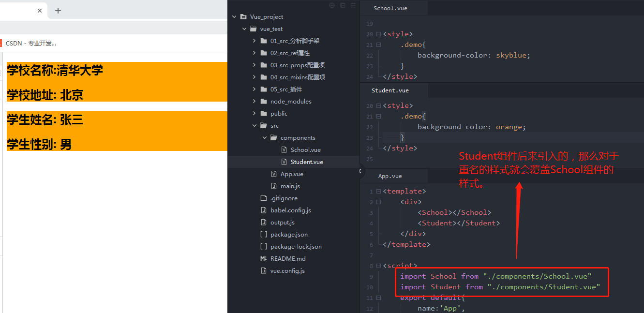The height and width of the screenshot is (313, 644).
Task: Click the components folder icon
Action: pyautogui.click(x=274, y=138)
